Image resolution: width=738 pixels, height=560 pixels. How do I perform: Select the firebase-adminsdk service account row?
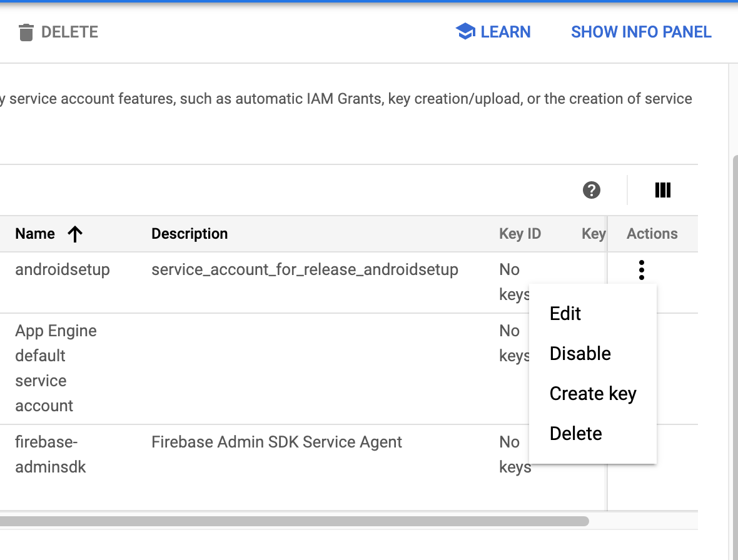[x=50, y=454]
